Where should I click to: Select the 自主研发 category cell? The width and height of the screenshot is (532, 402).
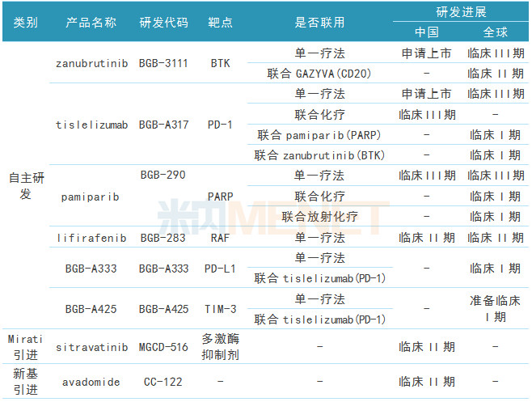25,185
